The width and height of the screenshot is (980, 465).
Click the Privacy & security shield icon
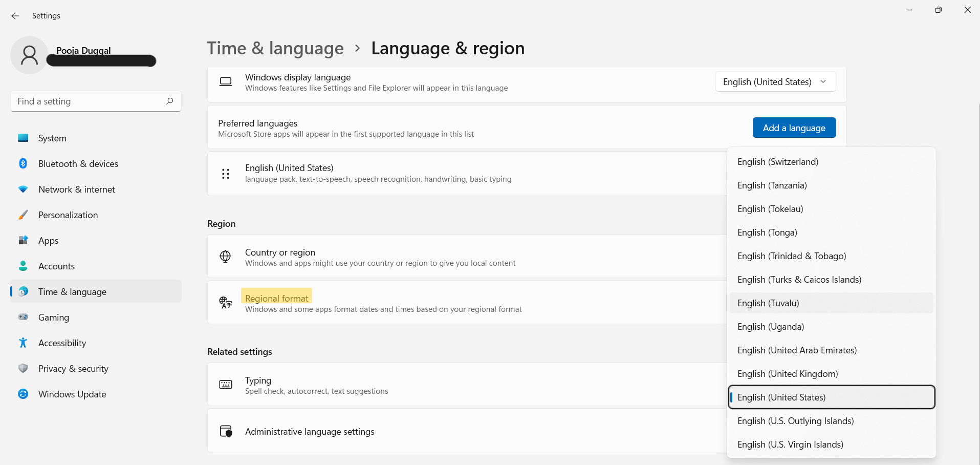tap(23, 369)
